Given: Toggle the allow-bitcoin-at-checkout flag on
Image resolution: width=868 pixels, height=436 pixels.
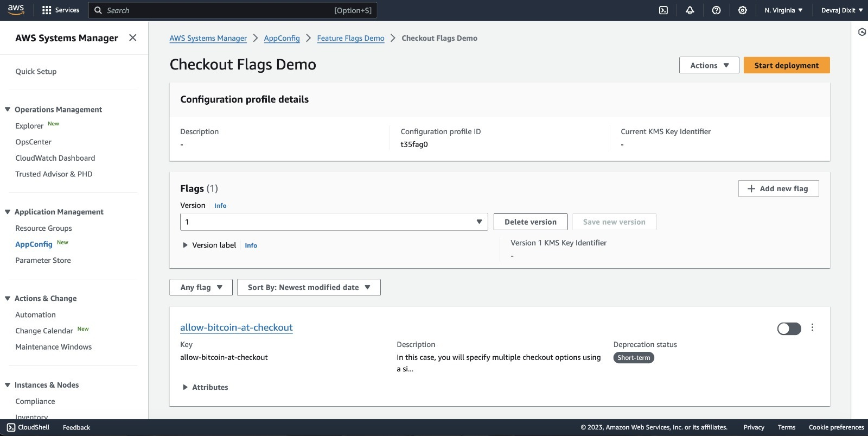Looking at the screenshot, I should (x=789, y=328).
